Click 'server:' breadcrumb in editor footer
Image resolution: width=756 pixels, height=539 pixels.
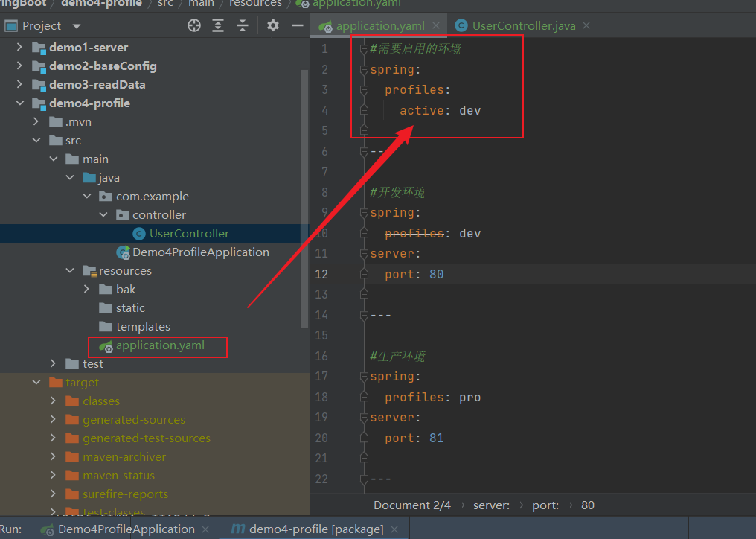pos(491,505)
